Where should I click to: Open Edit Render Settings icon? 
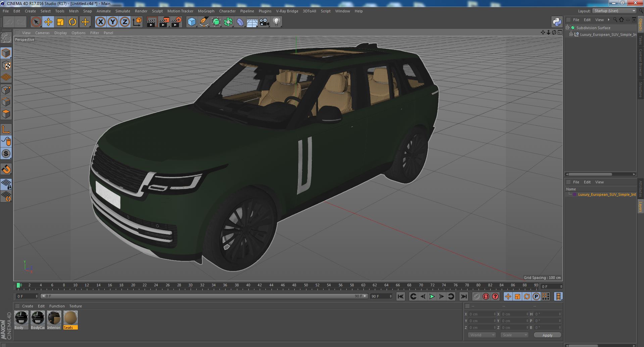pyautogui.click(x=177, y=22)
